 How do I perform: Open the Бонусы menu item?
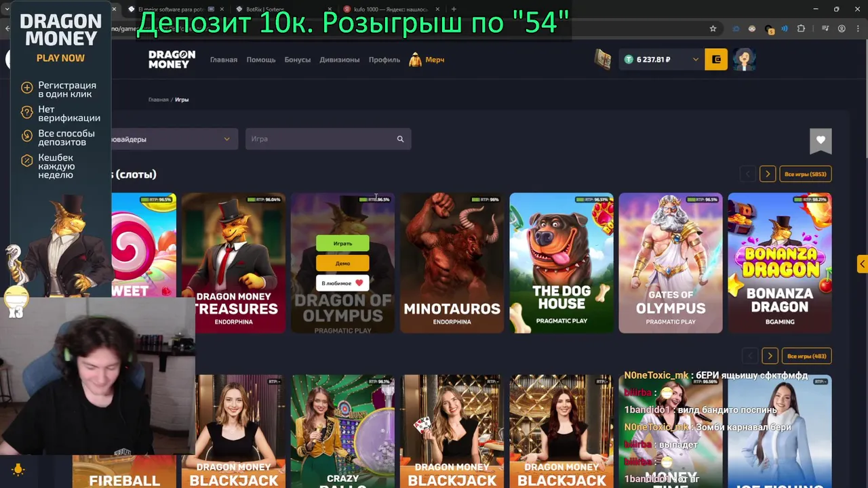click(298, 60)
